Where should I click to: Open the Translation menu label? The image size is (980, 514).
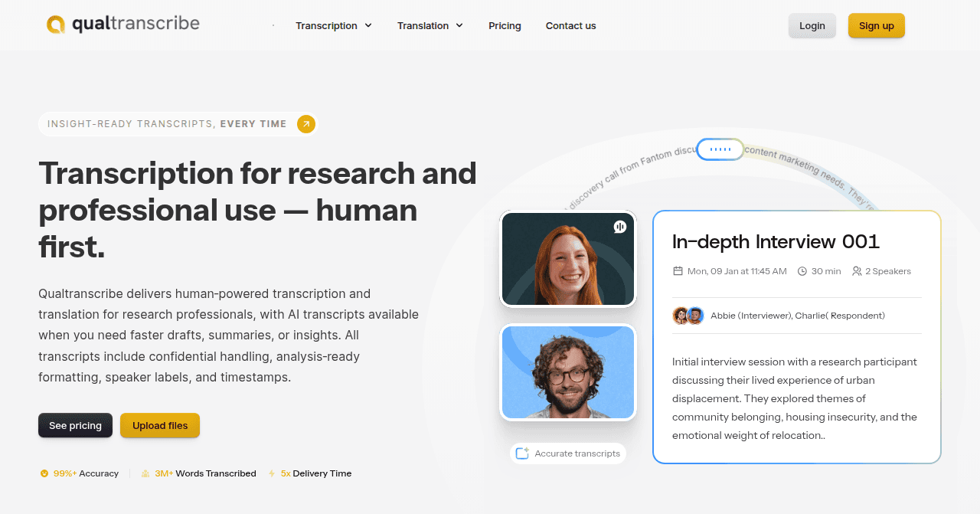click(423, 25)
